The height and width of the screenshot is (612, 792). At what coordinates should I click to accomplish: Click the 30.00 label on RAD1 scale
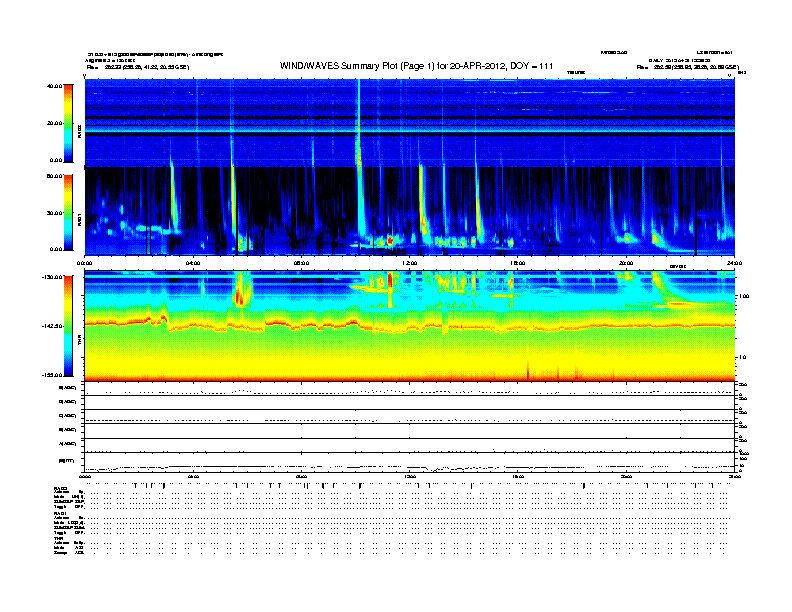(54, 213)
